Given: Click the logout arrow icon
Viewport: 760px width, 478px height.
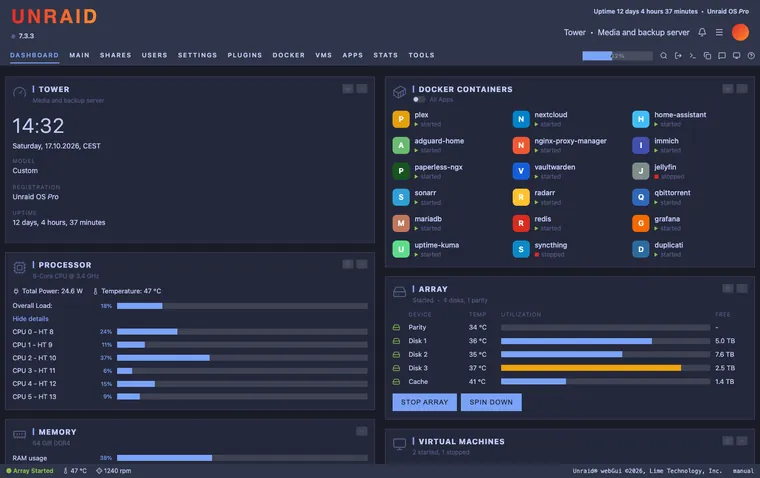Looking at the screenshot, I should tap(678, 56).
